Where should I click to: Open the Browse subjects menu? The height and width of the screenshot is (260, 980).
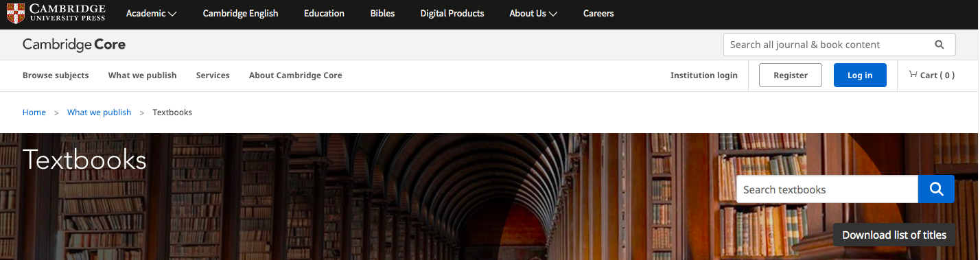pos(56,75)
